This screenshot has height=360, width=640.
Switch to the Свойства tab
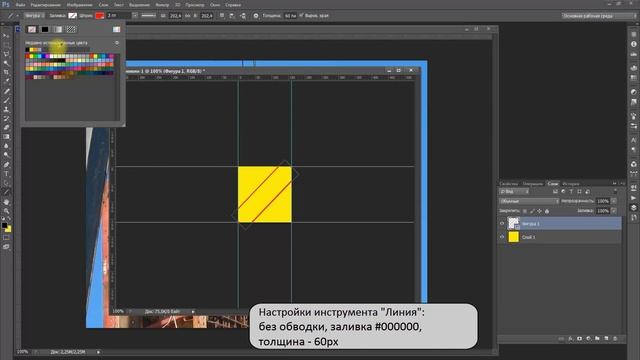[x=508, y=184]
